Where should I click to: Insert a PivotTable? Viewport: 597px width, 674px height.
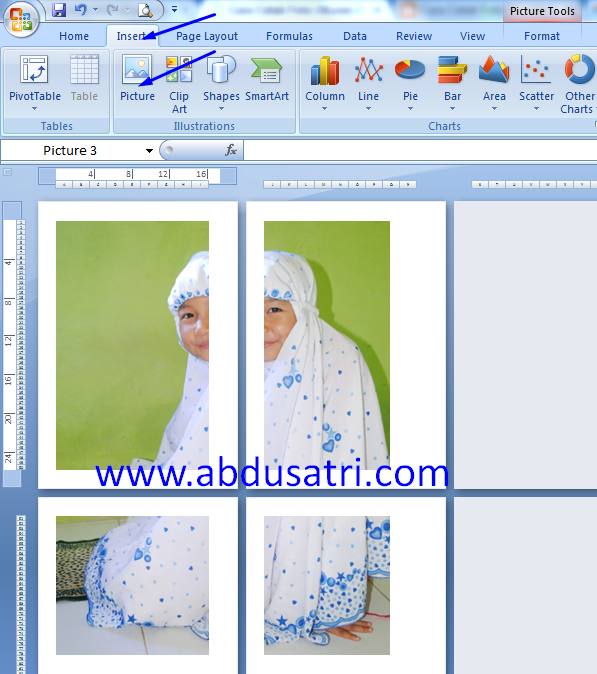point(35,77)
